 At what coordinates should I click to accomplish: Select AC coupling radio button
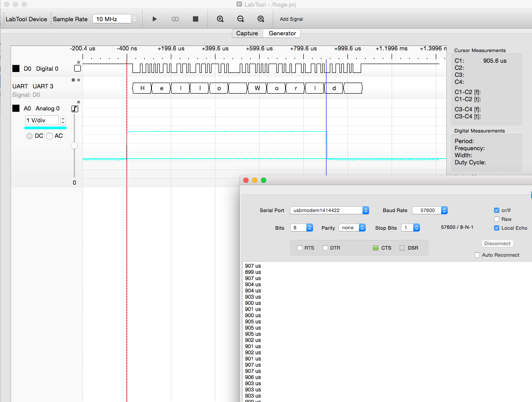(x=49, y=136)
